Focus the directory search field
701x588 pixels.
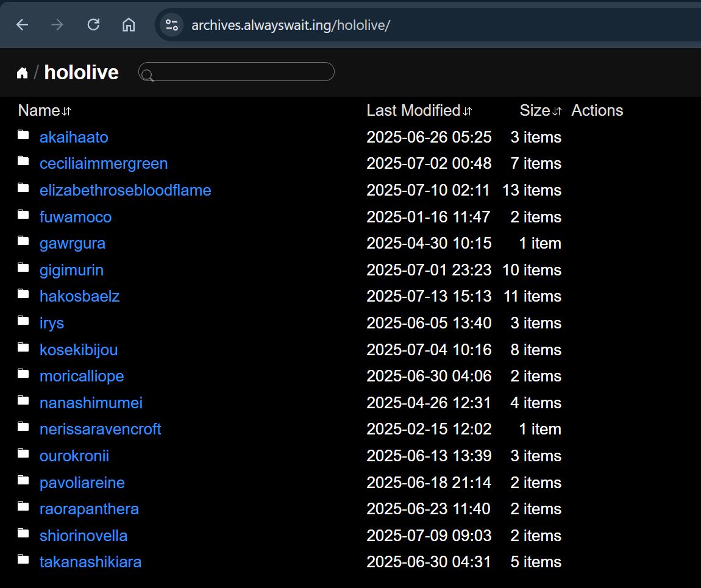[237, 72]
